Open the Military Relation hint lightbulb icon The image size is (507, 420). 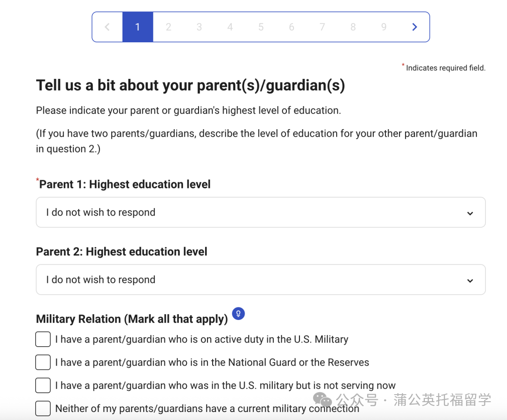pyautogui.click(x=238, y=313)
